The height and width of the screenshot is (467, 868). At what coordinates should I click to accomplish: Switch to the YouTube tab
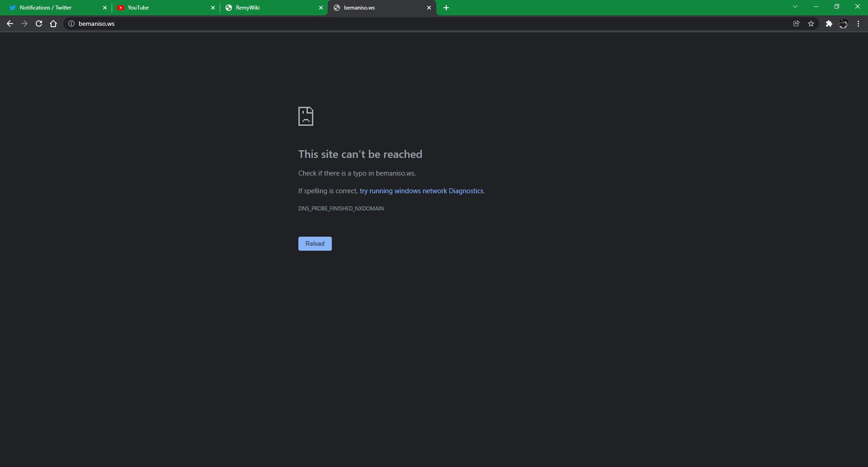(x=158, y=8)
